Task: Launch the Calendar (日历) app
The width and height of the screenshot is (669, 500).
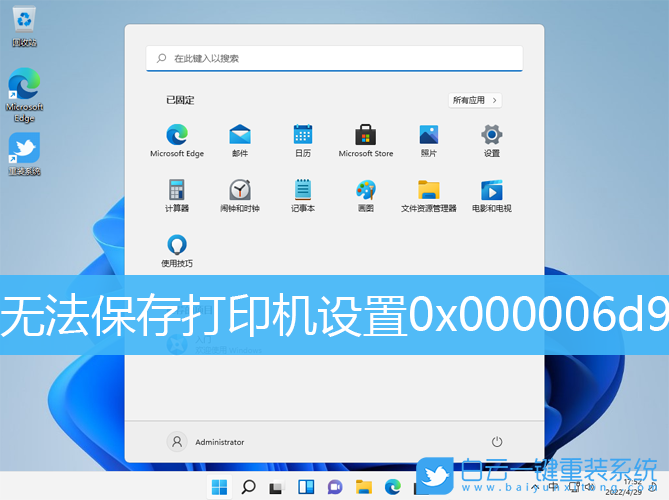Action: coord(303,141)
